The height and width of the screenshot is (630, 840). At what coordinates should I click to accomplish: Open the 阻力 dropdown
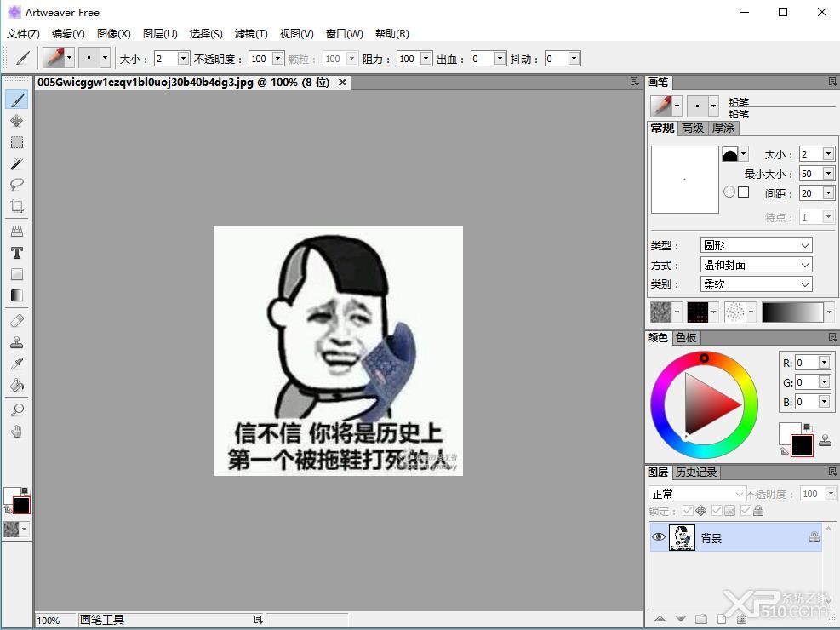426,58
